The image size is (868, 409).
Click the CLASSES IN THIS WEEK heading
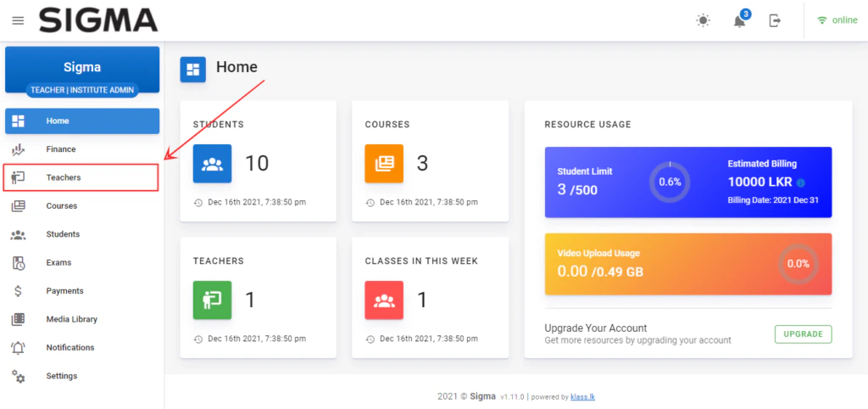coord(421,261)
